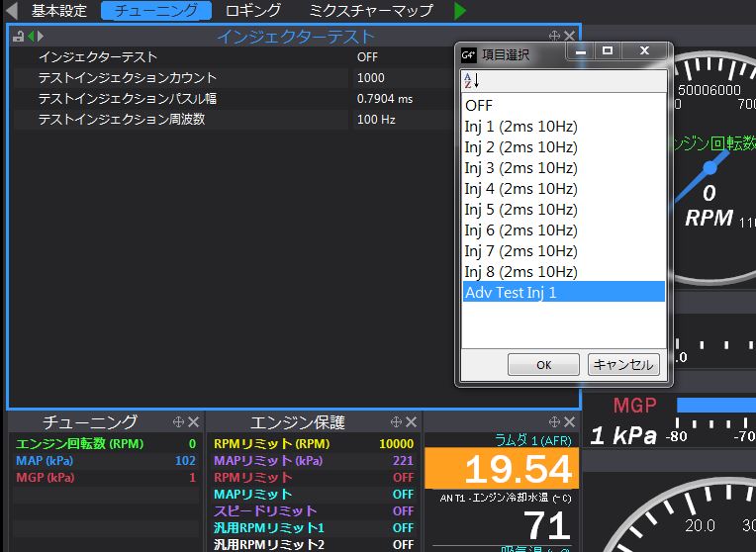Click the G4+ icon in 項目選択 dialog
The image size is (756, 552).
469,55
